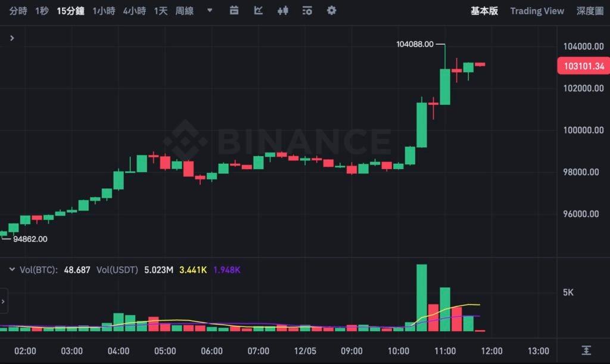Click the 分時 time-line button

pos(18,11)
